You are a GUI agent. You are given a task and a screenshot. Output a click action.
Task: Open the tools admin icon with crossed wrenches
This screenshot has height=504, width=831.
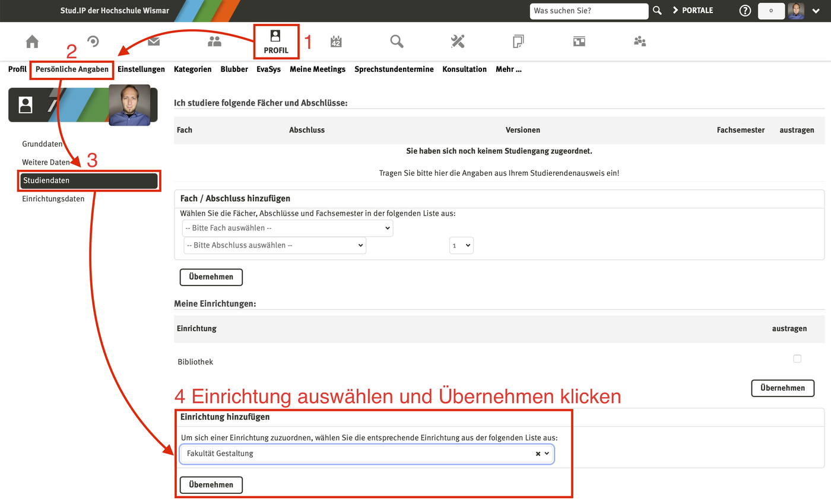point(457,41)
